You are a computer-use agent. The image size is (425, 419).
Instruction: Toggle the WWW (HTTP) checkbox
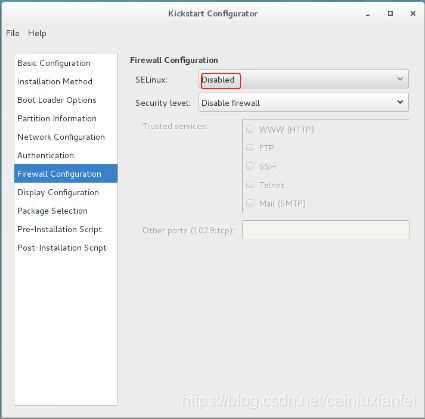coord(250,129)
